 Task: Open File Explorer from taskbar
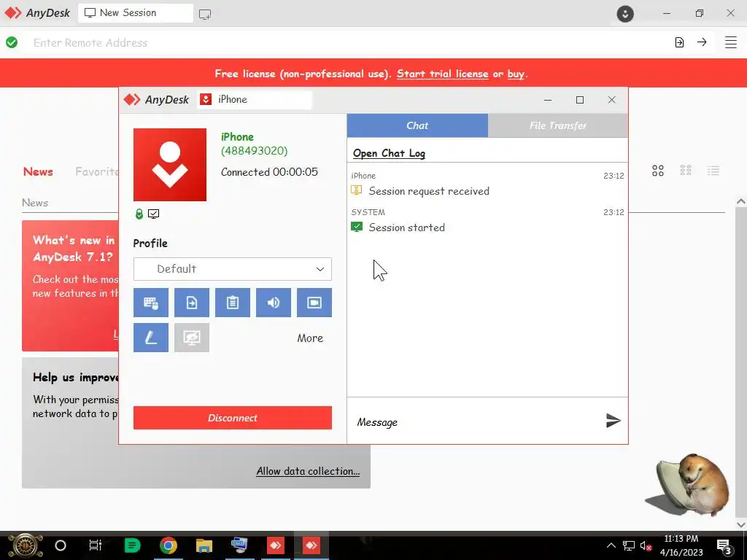pos(204,545)
